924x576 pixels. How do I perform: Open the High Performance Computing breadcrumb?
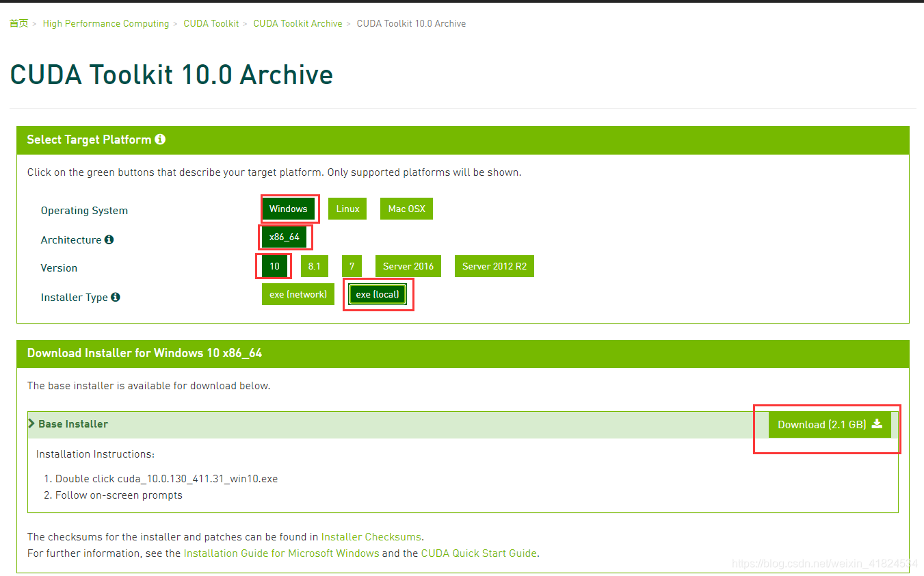pyautogui.click(x=106, y=23)
